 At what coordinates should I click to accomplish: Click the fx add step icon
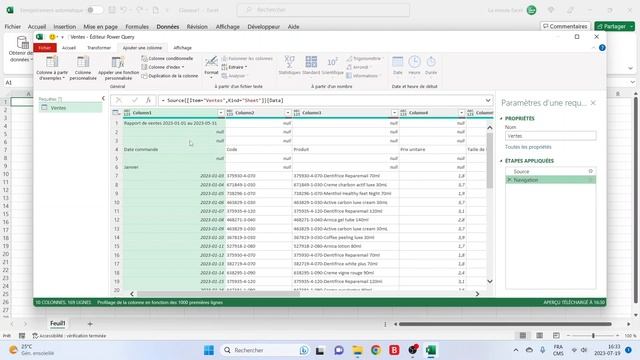(149, 100)
